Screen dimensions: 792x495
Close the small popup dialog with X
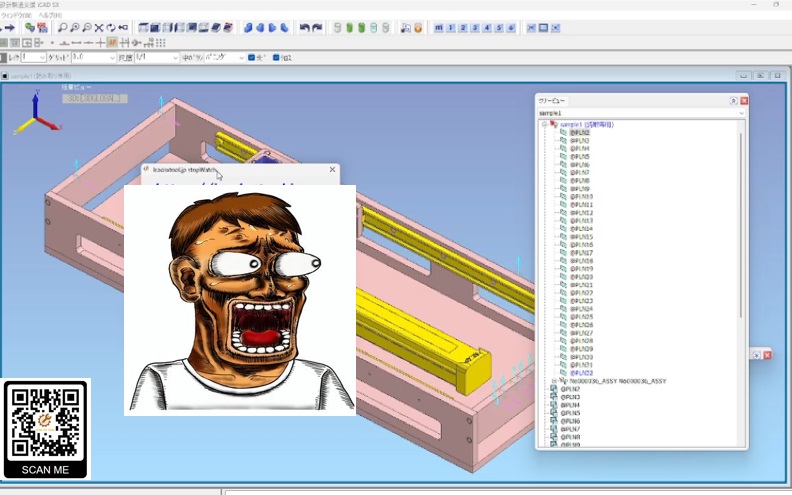333,170
